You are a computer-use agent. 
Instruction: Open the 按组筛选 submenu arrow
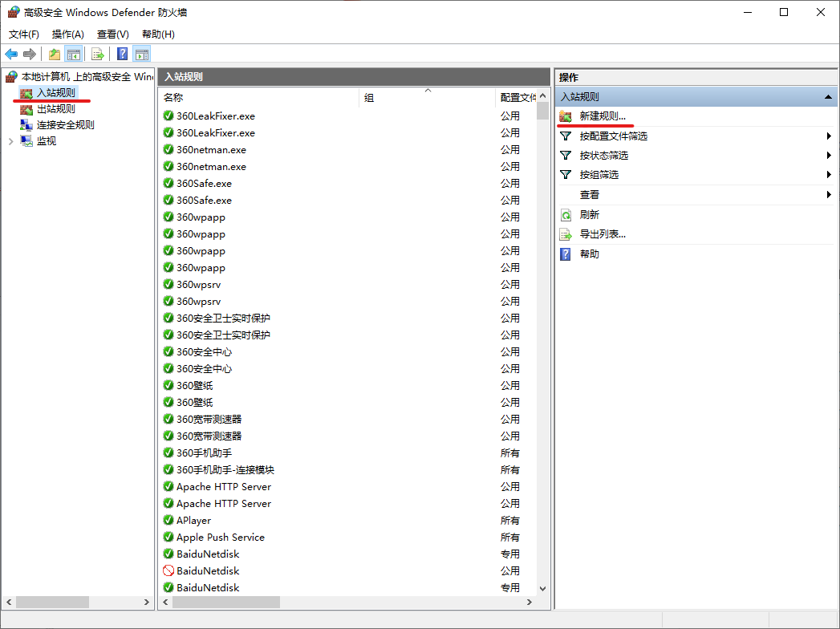829,175
